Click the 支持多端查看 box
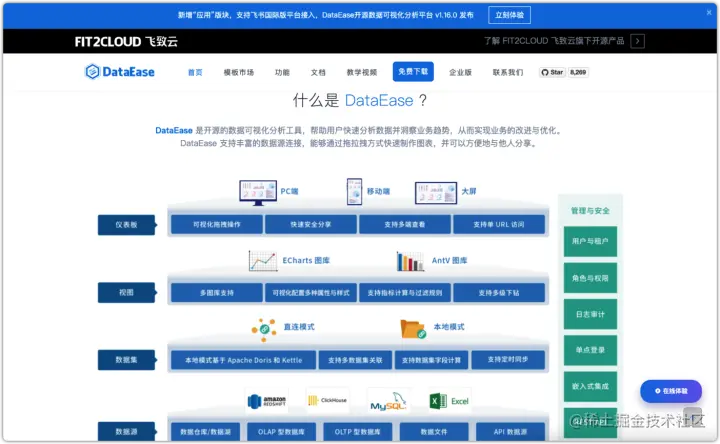720x444 pixels. tap(405, 225)
